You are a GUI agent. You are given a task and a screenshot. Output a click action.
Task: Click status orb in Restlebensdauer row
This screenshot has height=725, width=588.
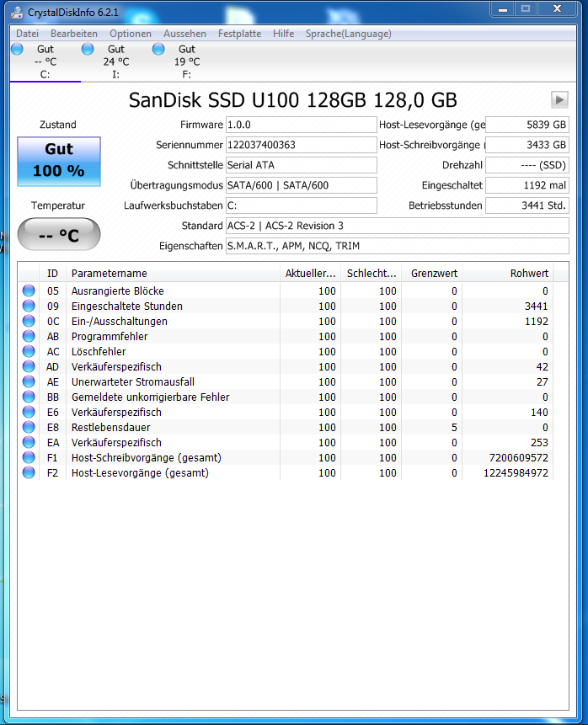(x=29, y=427)
